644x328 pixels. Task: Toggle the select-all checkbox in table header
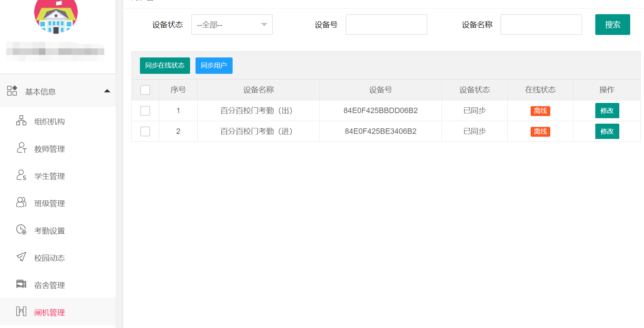coord(145,90)
